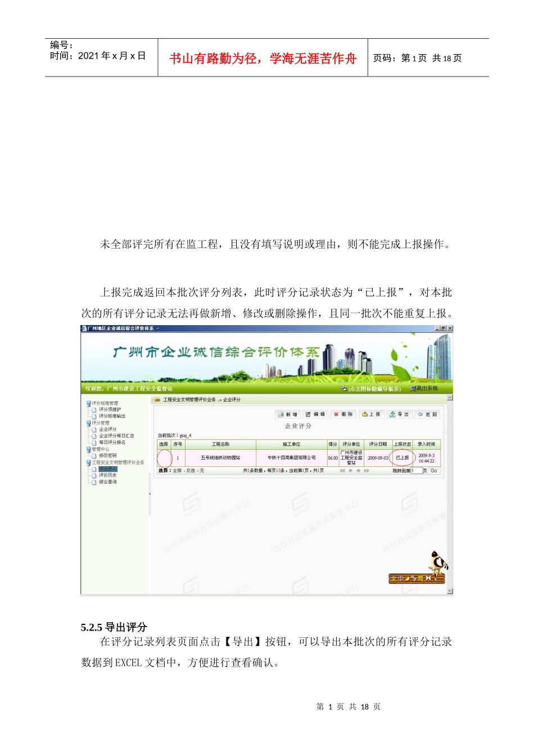Screen dimensions: 534x756
Task: Collapse the 管理中心 tree node
Action: point(88,449)
